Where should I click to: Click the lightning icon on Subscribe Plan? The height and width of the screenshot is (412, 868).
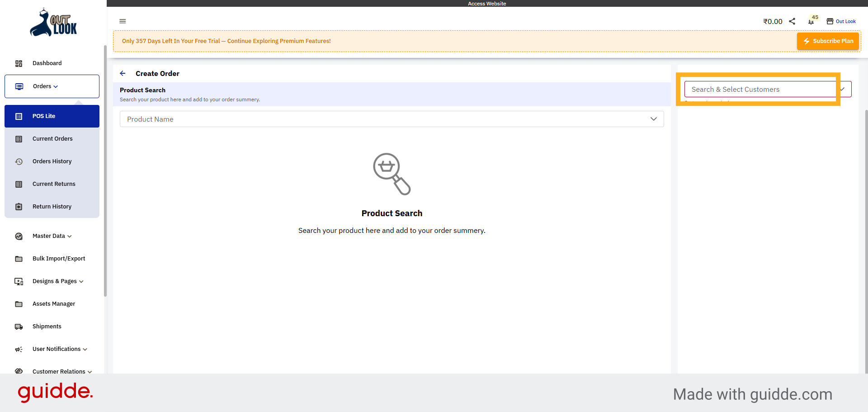(807, 41)
